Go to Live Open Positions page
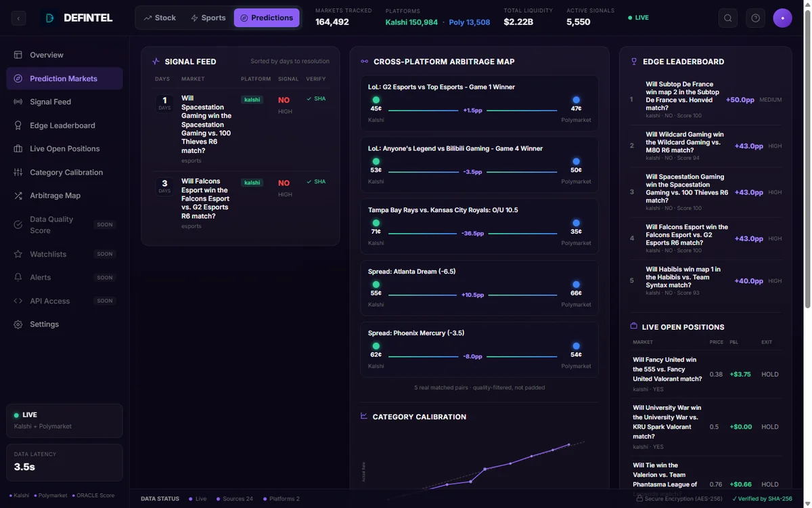The width and height of the screenshot is (812, 508). coord(64,148)
